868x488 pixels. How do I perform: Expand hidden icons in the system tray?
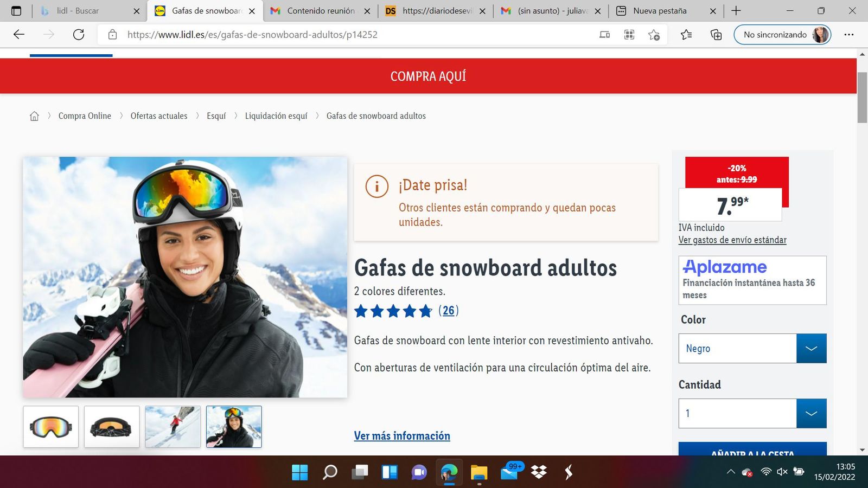coord(731,471)
